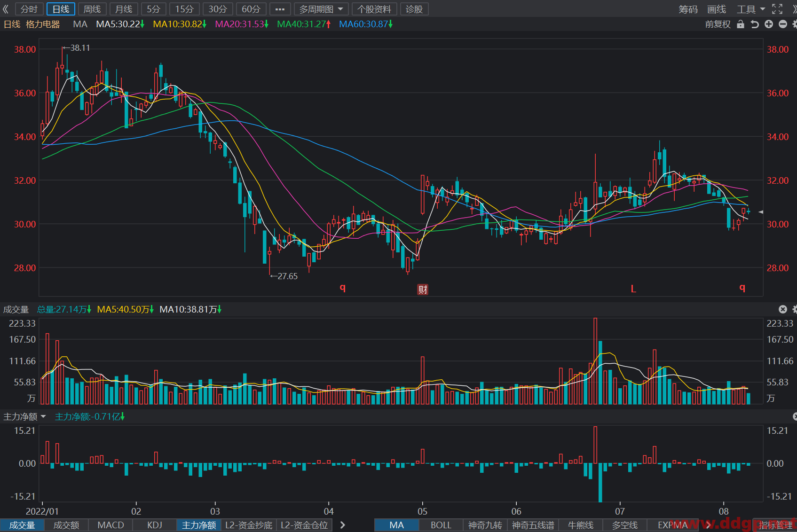Viewport: 797px width, 532px height.
Task: Click MA20:31.53 magenta label
Action: (242, 24)
